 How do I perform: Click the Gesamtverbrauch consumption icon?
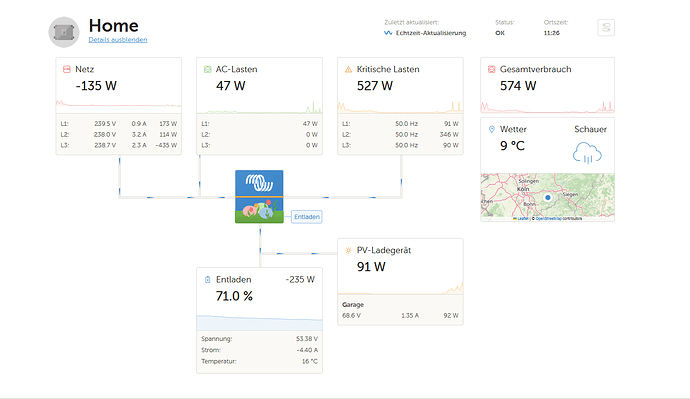click(x=492, y=69)
